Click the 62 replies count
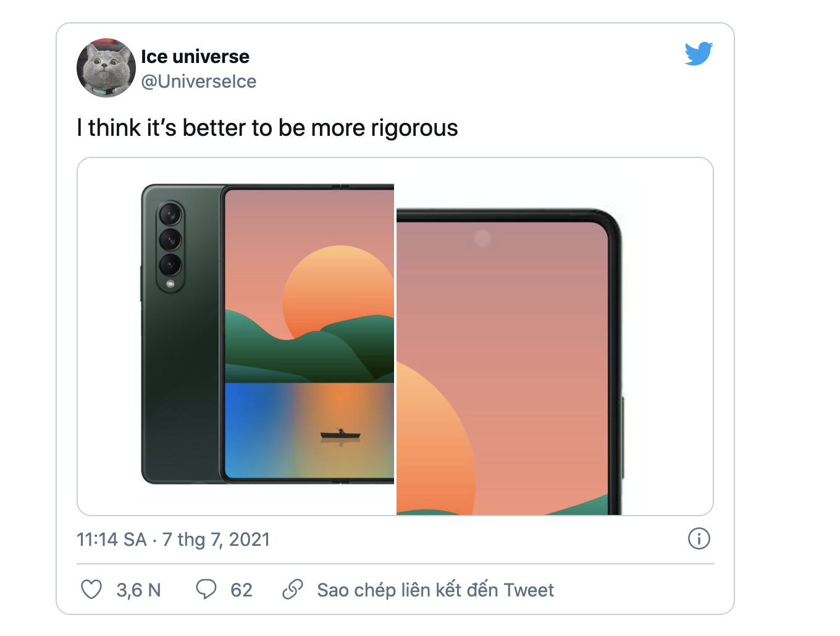This screenshot has width=840, height=636. 241,590
